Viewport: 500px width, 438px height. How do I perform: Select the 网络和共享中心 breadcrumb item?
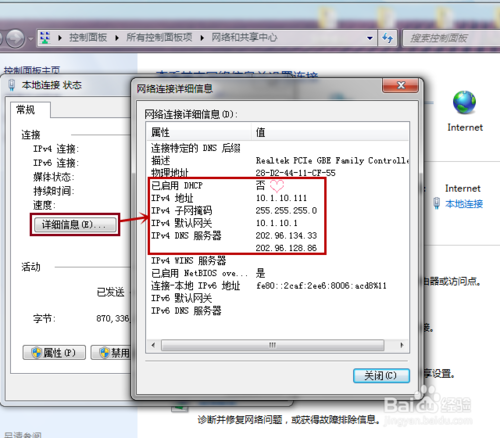tap(244, 37)
